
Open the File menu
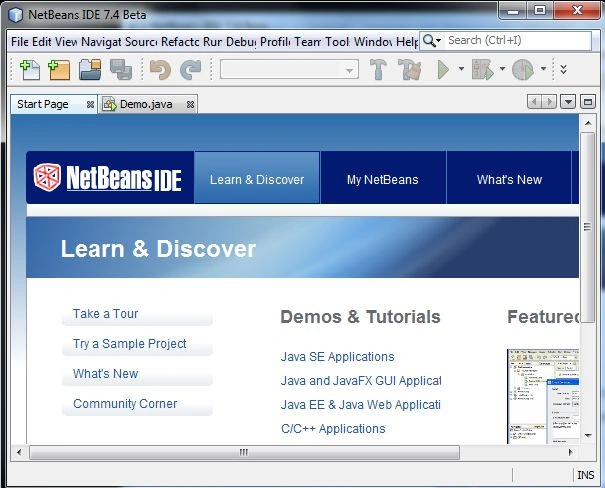20,41
